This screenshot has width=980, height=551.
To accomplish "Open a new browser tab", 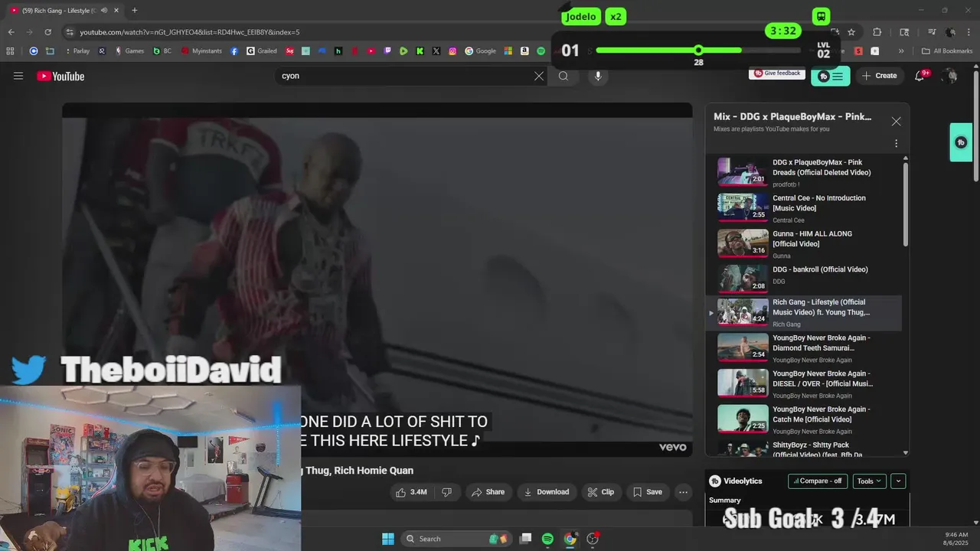I will tap(134, 11).
